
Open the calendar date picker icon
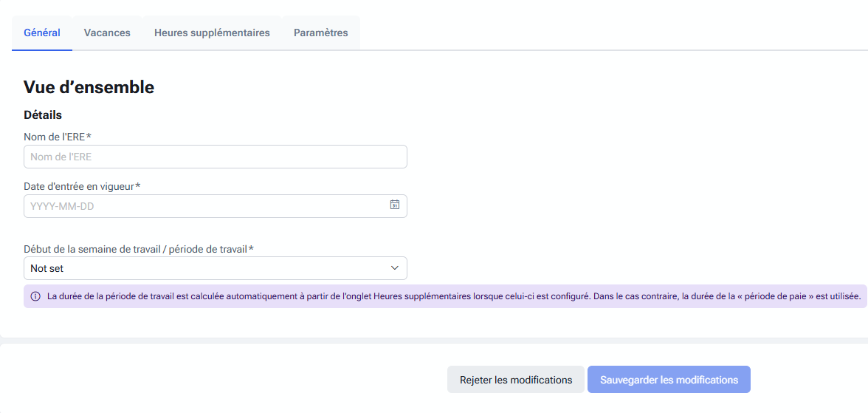(394, 205)
